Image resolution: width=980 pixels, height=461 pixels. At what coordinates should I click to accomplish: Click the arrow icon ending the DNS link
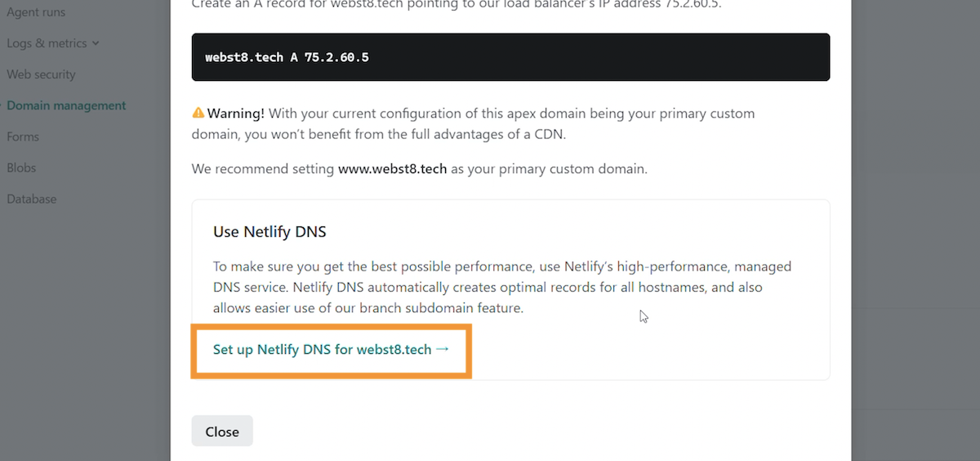(443, 349)
